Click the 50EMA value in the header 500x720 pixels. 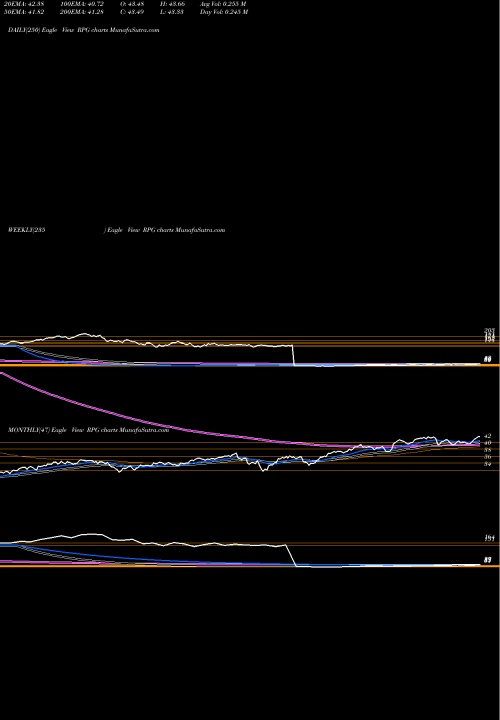[23, 12]
